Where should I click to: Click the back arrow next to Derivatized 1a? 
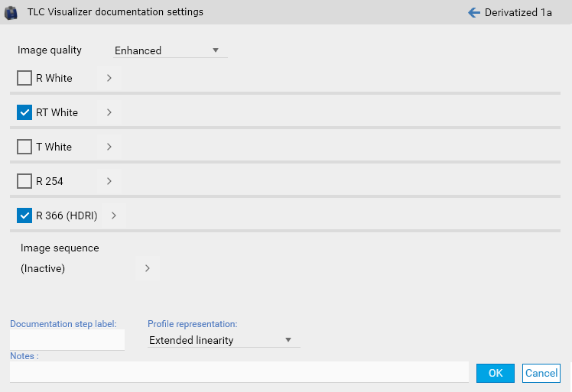[x=474, y=12]
